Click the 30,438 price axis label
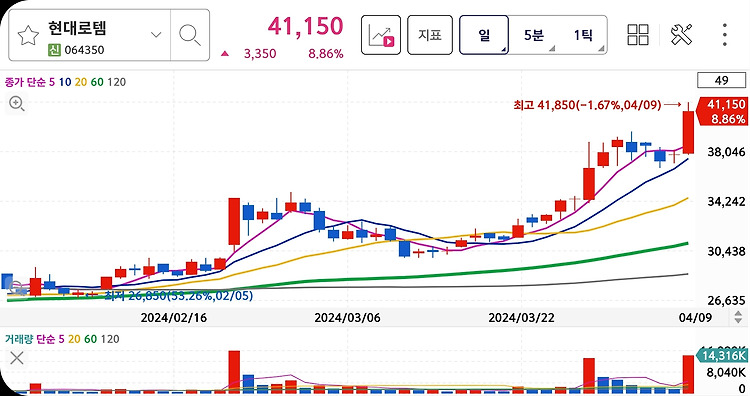Image resolution: width=750 pixels, height=396 pixels. tap(726, 251)
